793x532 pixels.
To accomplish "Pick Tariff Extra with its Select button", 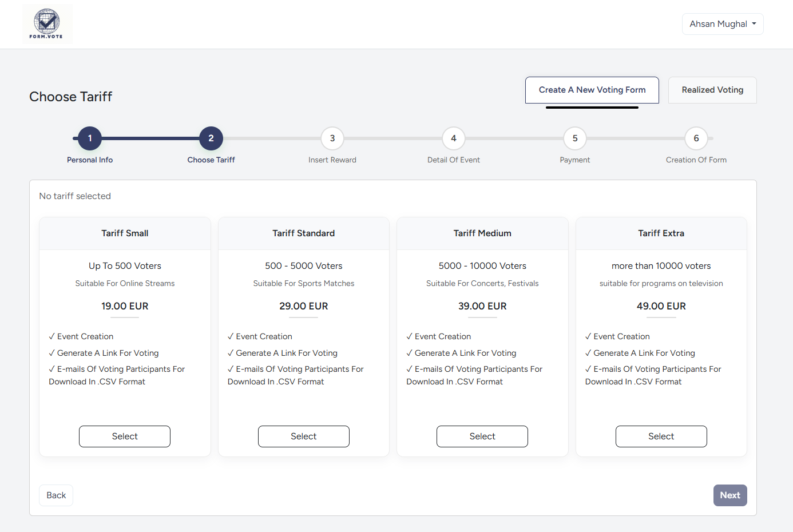I will click(x=661, y=436).
